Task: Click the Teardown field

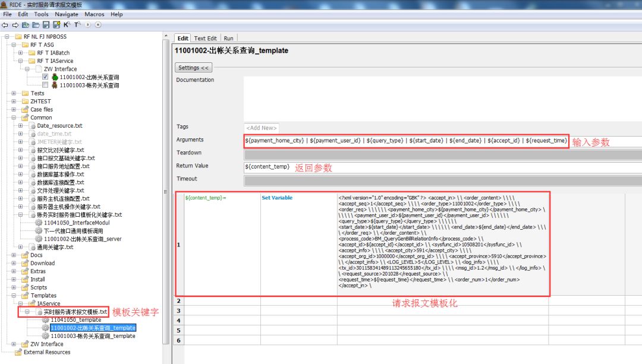Action: point(443,154)
